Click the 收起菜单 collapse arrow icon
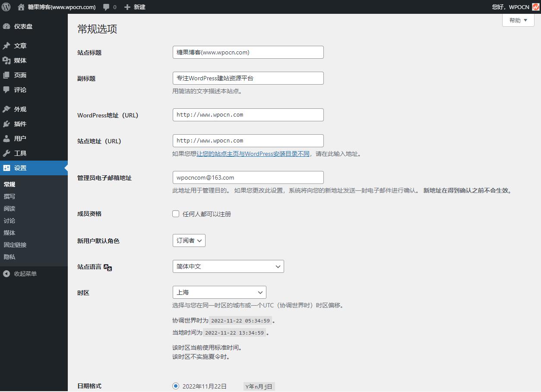 point(6,274)
